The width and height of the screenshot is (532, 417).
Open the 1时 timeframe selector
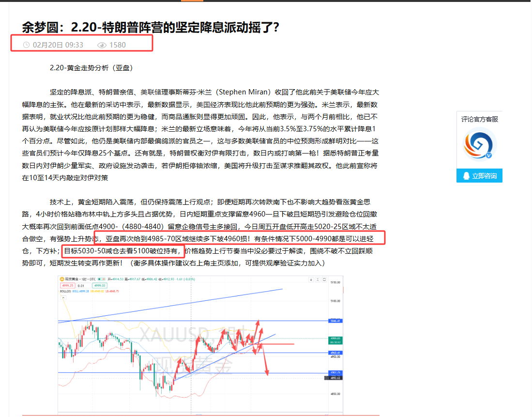pyautogui.click(x=83, y=278)
